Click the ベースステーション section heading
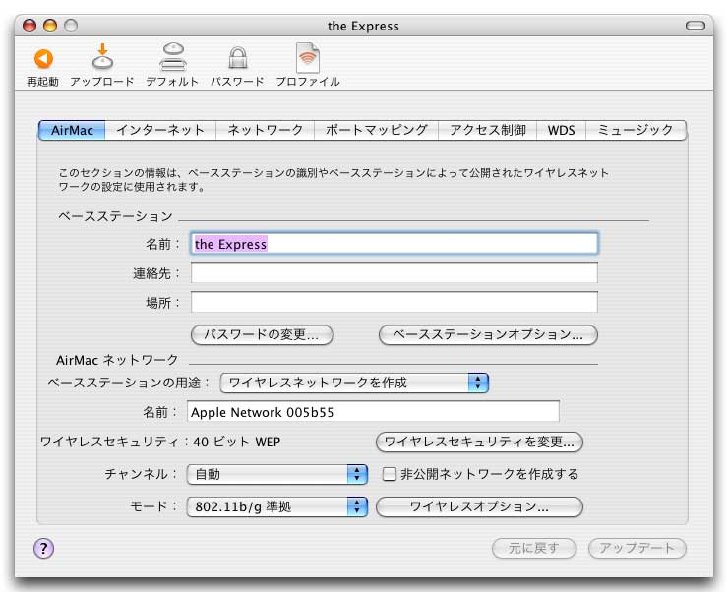 pyautogui.click(x=115, y=216)
